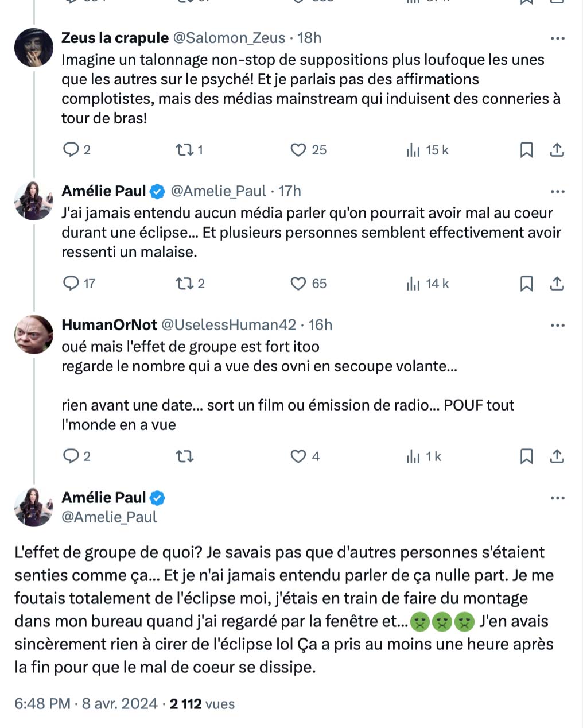Share Zeus la crapule's tweet

click(x=557, y=150)
